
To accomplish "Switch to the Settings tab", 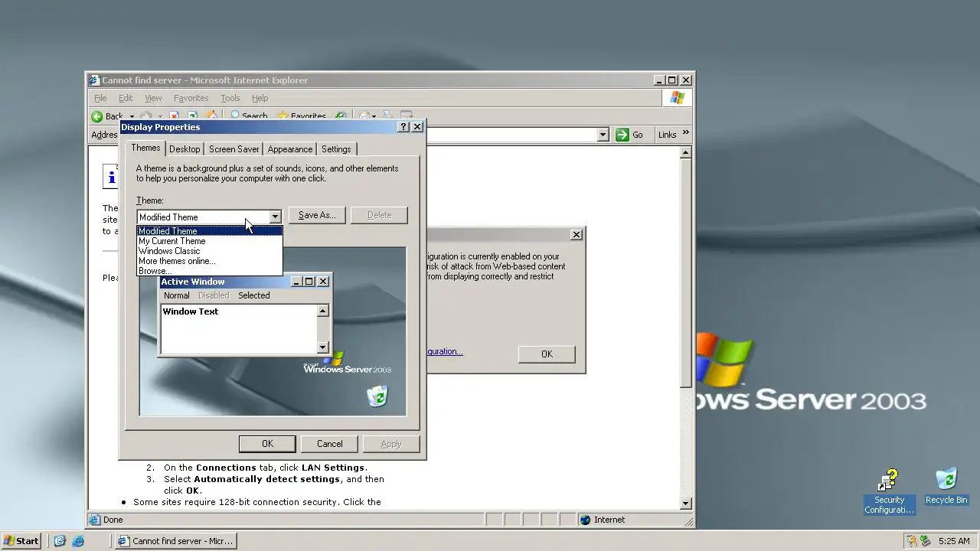I will [x=336, y=149].
